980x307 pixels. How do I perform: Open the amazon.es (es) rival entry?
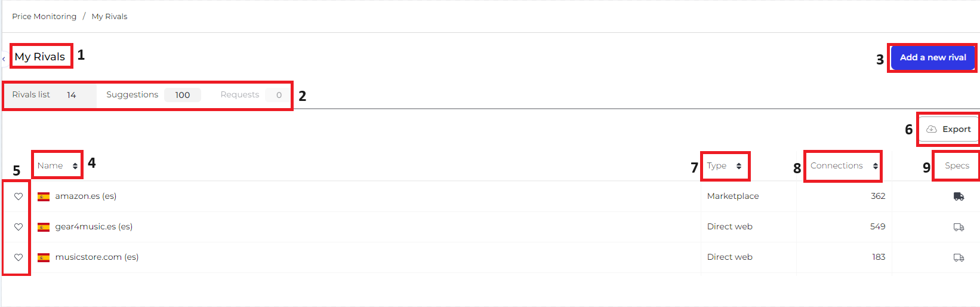pyautogui.click(x=85, y=196)
